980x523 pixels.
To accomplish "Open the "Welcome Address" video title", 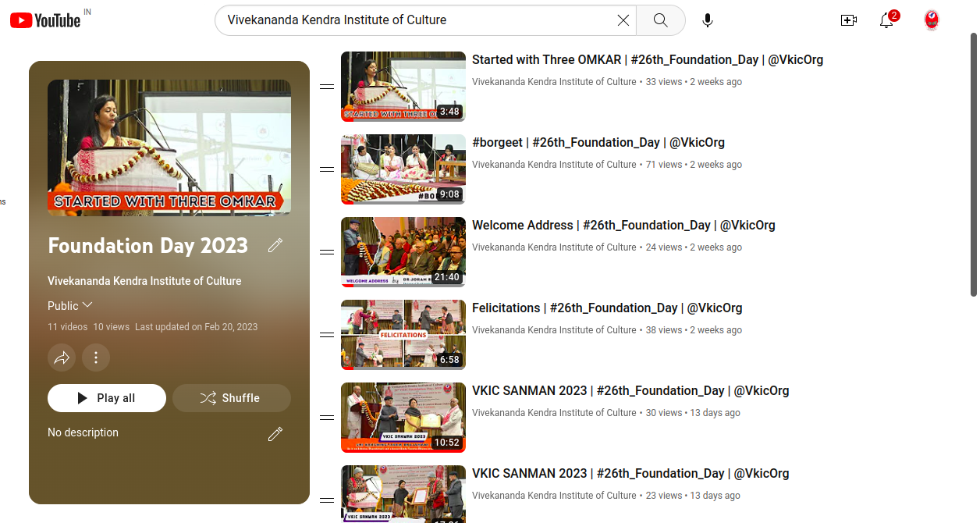I will [x=623, y=226].
